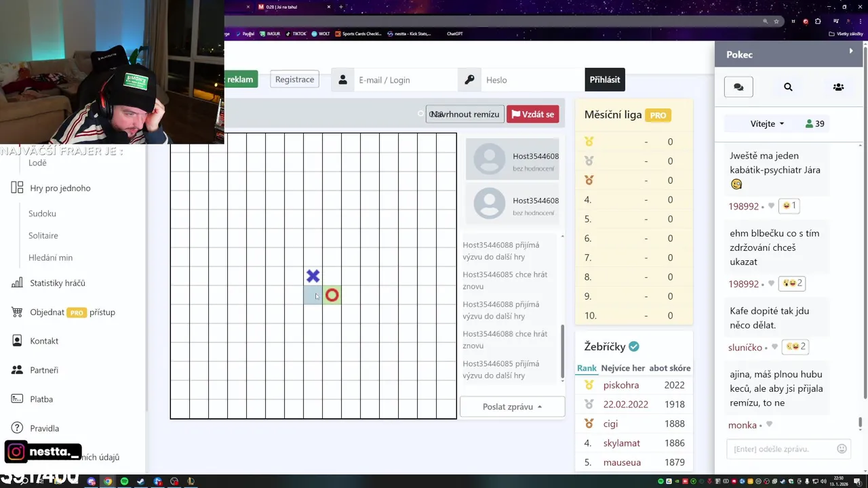868x488 pixels.
Task: Click PRO badge next to Měsíční liga
Action: (658, 115)
